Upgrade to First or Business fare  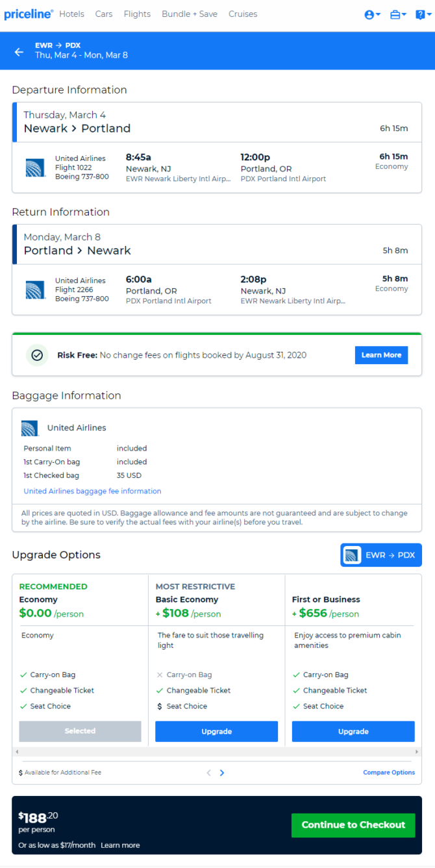pyautogui.click(x=353, y=731)
